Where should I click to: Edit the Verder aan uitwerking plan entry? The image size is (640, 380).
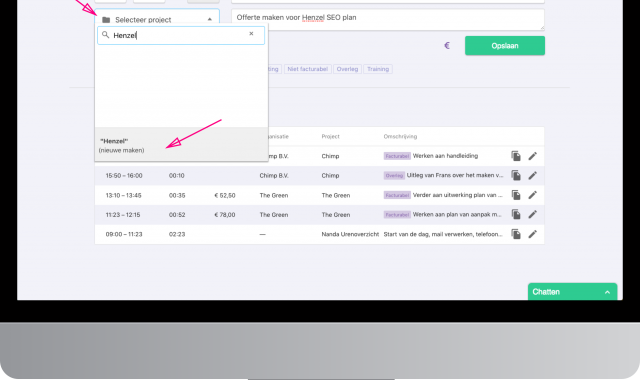[x=533, y=195]
